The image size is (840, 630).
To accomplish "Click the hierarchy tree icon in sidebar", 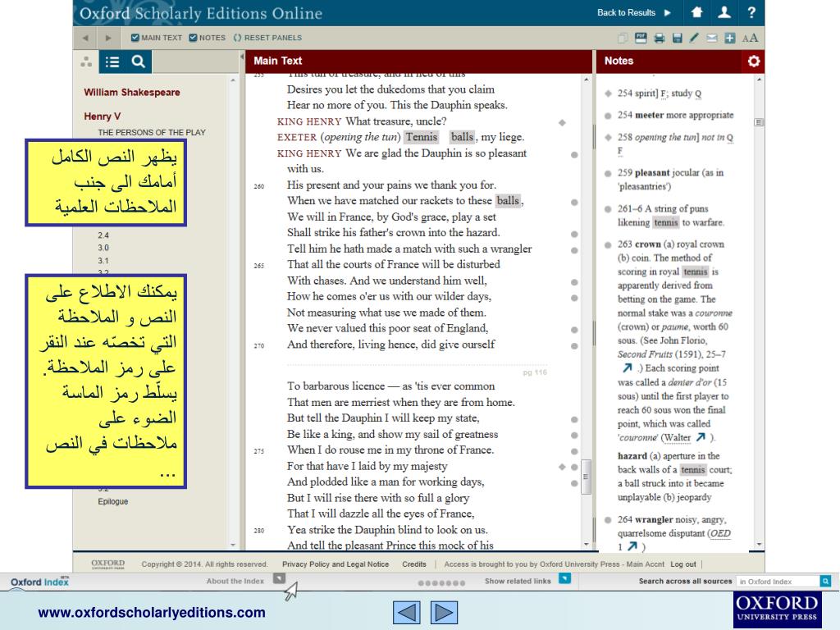I will click(86, 62).
